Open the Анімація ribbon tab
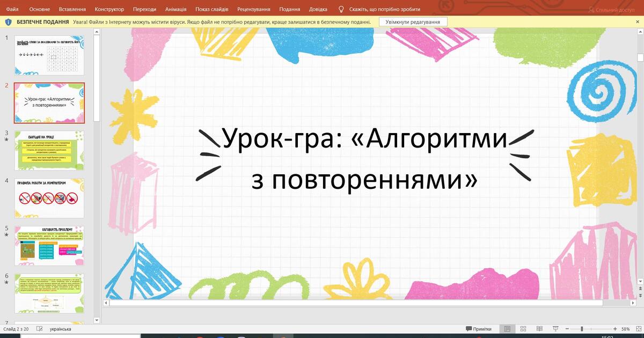Viewport: 644px width, 338px height. click(176, 9)
